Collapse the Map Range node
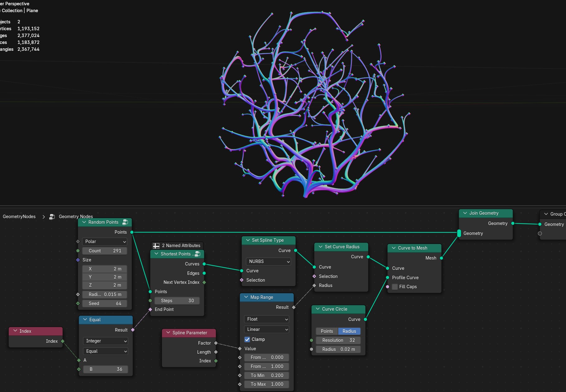Screen dimensions: 566x392 (x=246, y=297)
